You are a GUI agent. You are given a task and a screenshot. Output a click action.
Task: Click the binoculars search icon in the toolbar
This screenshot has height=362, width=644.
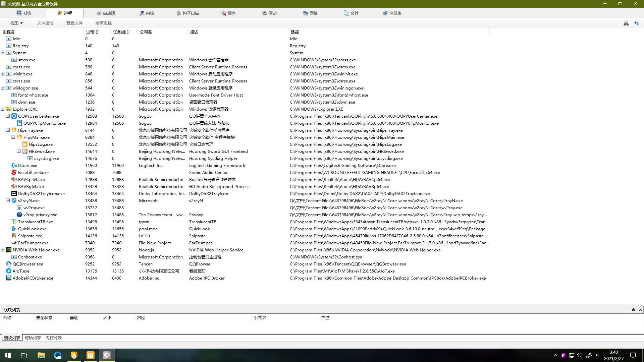626,23
